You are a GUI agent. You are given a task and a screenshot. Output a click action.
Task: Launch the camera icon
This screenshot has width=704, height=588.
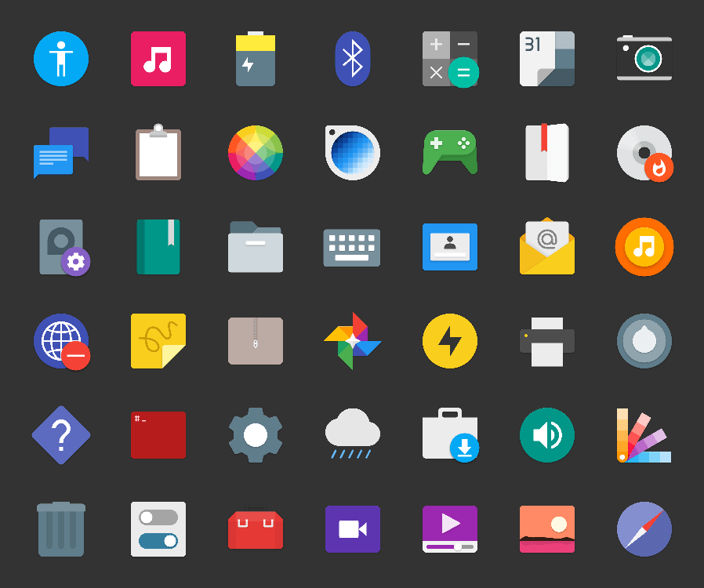point(644,58)
